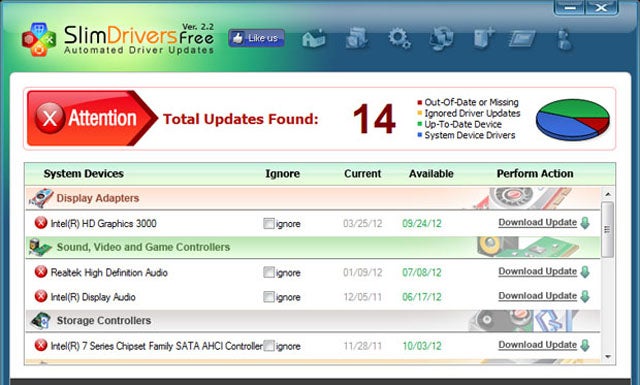
Task: Click the Like us button
Action: coord(256,38)
